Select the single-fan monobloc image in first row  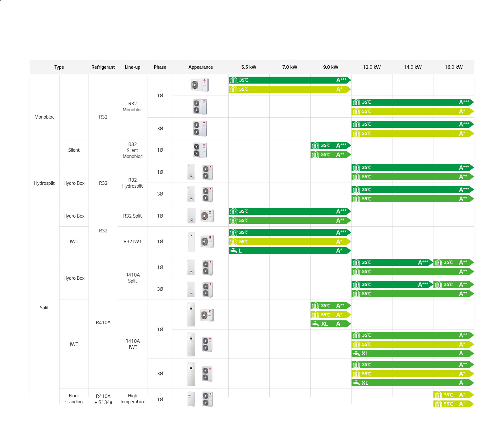[x=200, y=85]
